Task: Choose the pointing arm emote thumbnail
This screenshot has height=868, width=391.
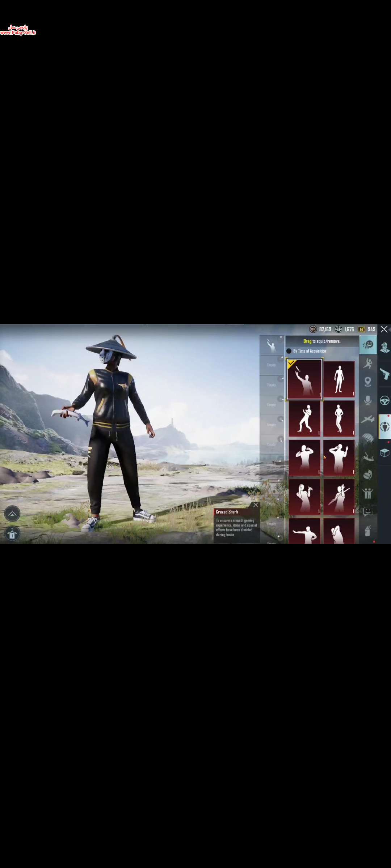Action: pos(304,531)
